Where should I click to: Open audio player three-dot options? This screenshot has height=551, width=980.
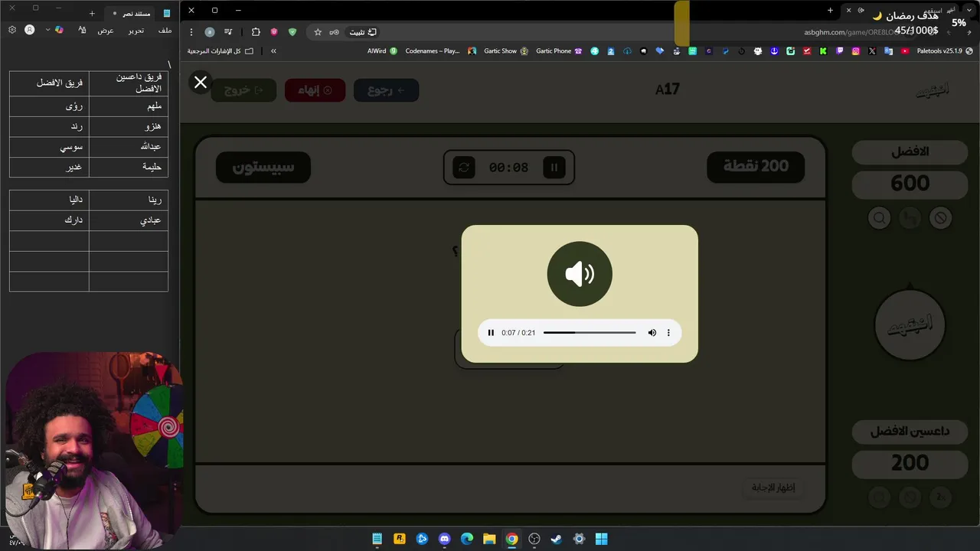pyautogui.click(x=668, y=333)
